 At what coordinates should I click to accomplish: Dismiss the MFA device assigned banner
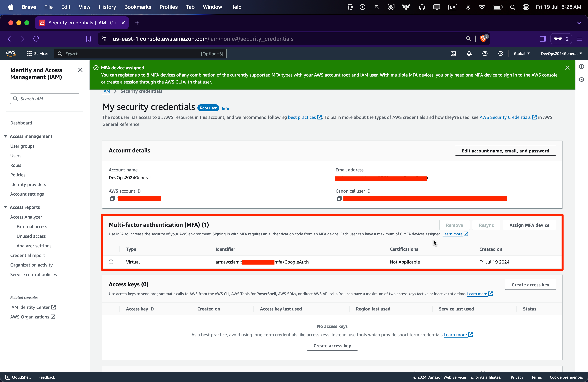(x=567, y=68)
